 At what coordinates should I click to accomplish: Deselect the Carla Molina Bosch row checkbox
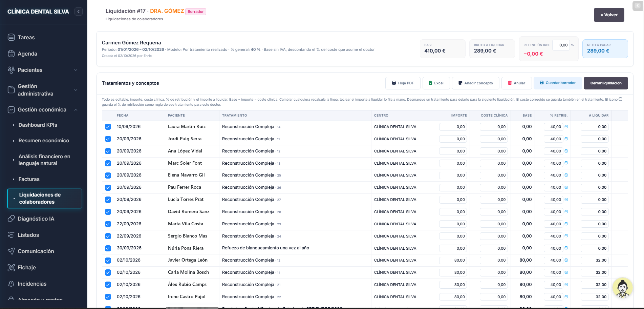coord(108,272)
